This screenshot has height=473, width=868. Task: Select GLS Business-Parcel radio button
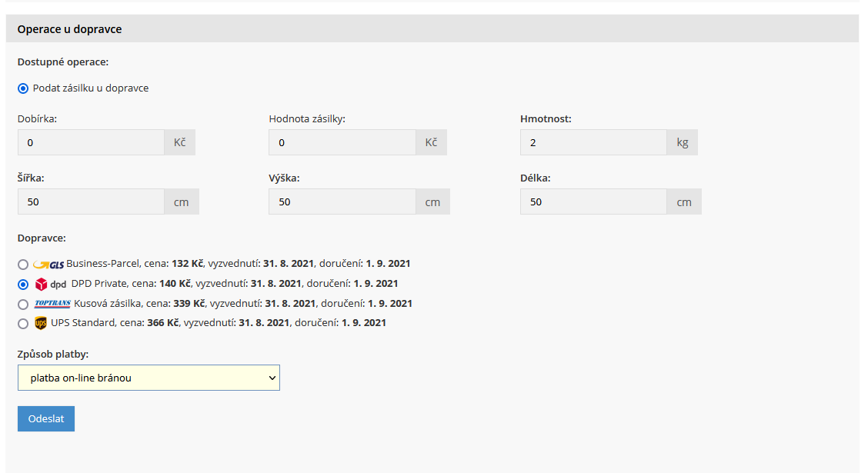23,264
